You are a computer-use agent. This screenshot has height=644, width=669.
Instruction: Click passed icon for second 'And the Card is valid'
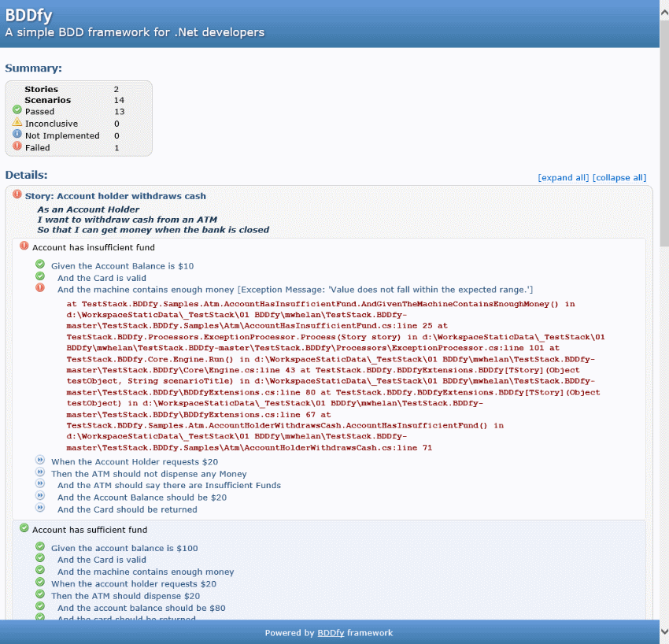tap(40, 557)
